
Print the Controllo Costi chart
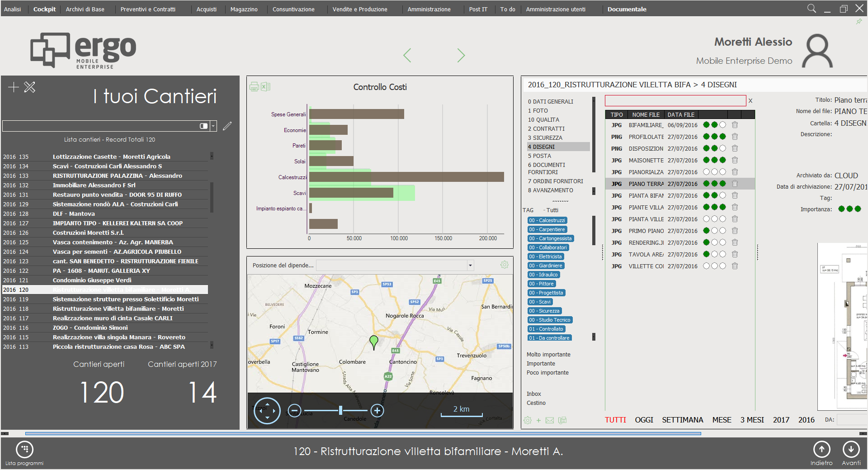click(x=254, y=87)
